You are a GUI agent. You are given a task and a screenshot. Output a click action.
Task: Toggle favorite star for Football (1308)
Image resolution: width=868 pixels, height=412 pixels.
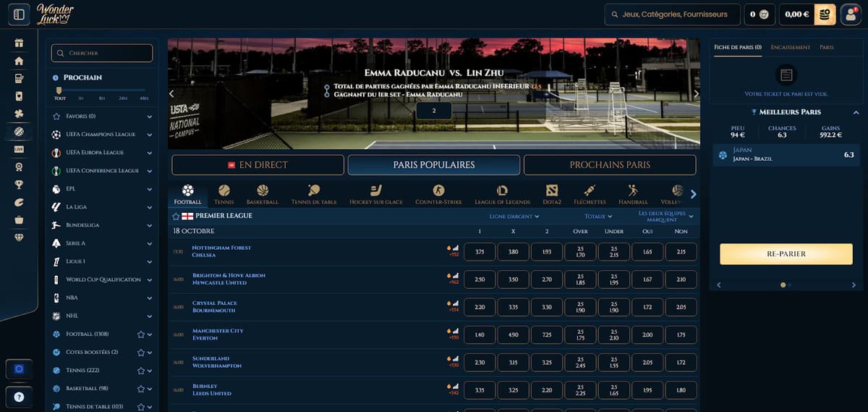coord(141,335)
